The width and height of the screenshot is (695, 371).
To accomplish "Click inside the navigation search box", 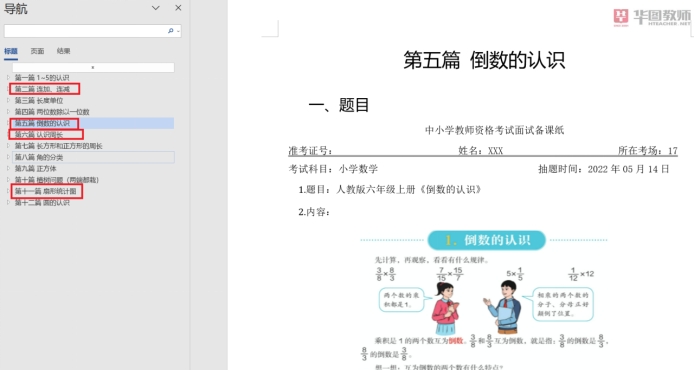I will tap(85, 31).
